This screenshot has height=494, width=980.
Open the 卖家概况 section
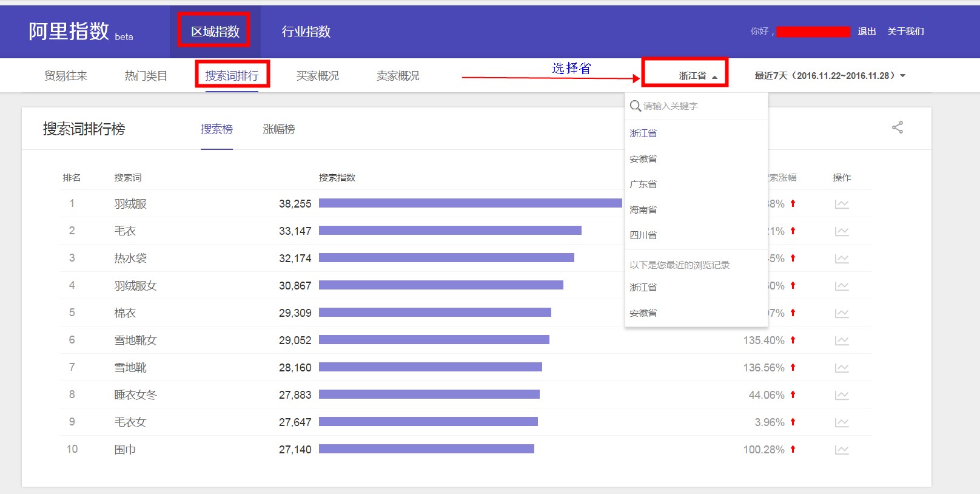(x=398, y=76)
